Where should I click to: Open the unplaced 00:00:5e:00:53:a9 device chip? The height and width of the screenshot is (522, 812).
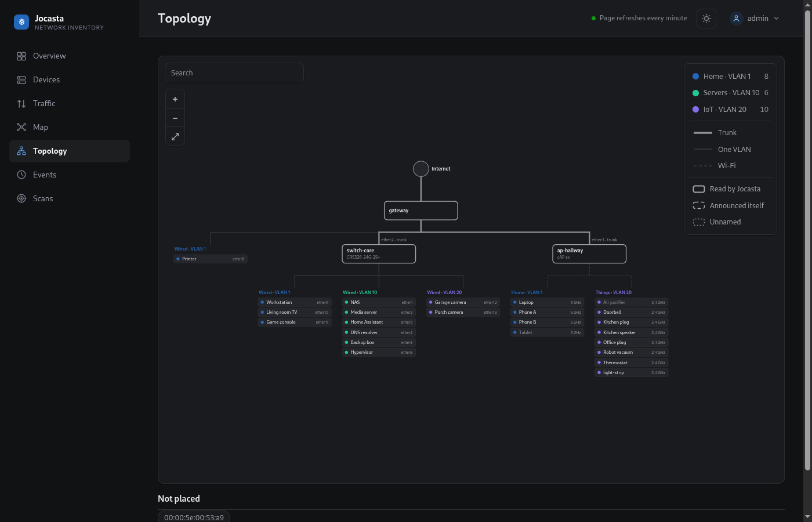pyautogui.click(x=194, y=517)
